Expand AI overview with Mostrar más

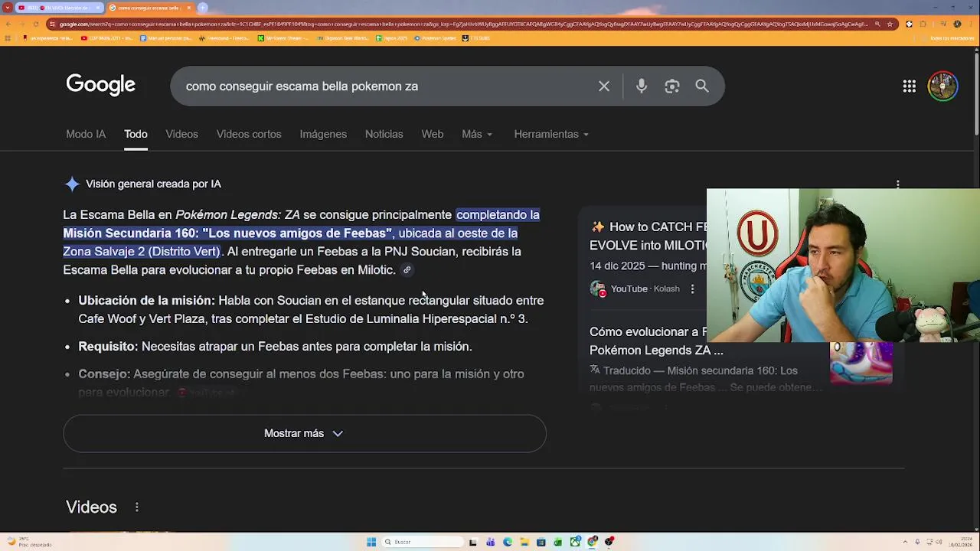point(305,433)
